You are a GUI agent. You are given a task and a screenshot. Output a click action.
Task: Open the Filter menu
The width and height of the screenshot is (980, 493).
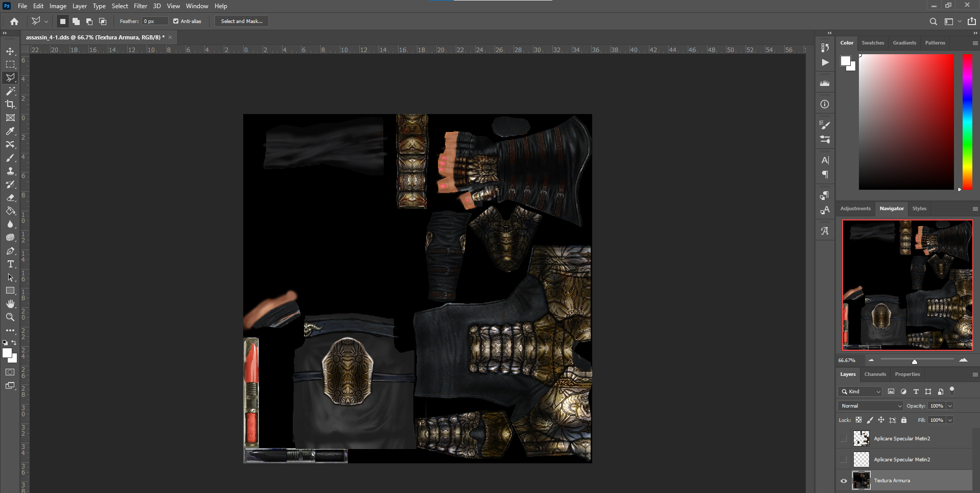coord(141,6)
